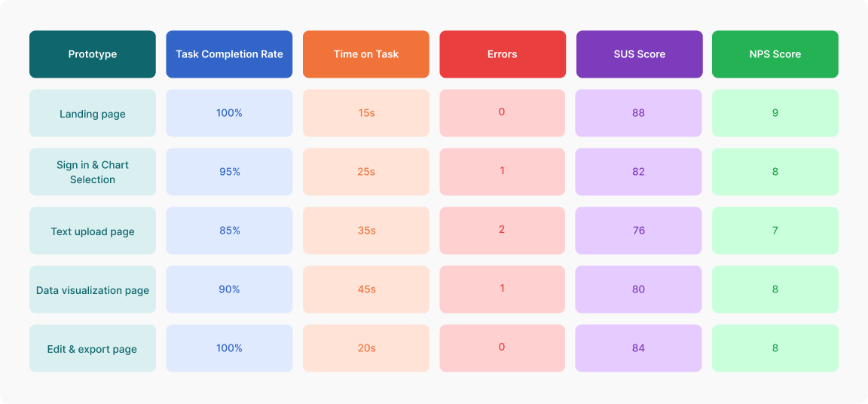Click the 85% task completion cell

point(229,231)
